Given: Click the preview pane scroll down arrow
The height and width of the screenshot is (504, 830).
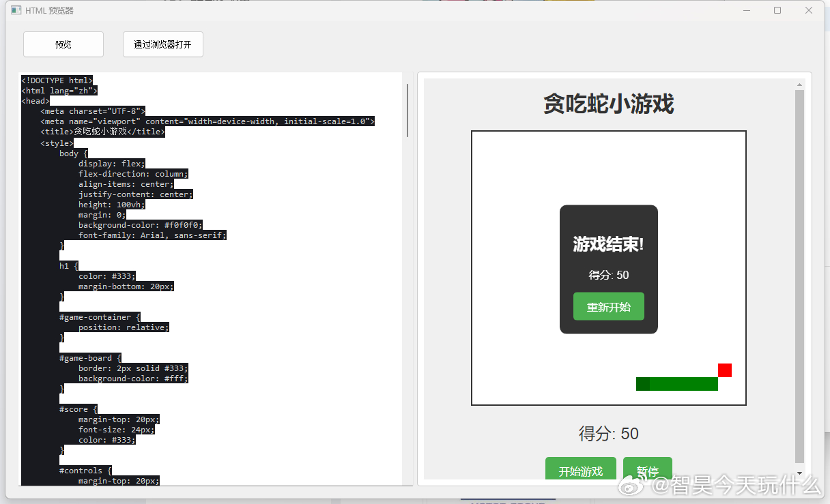Looking at the screenshot, I should 800,473.
